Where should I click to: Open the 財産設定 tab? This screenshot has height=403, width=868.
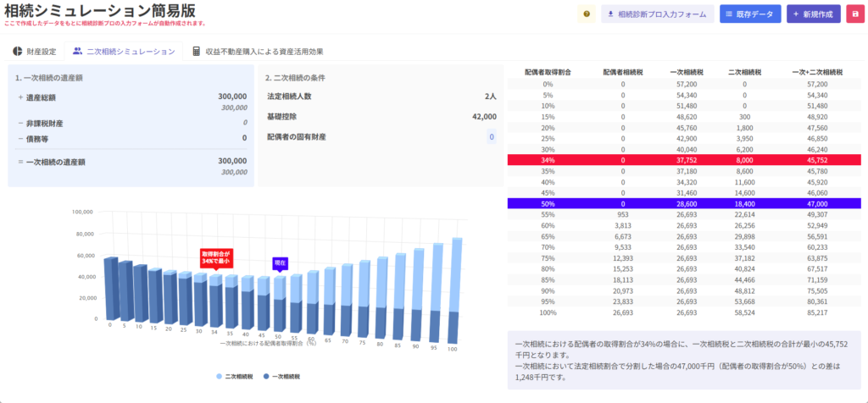[34, 52]
